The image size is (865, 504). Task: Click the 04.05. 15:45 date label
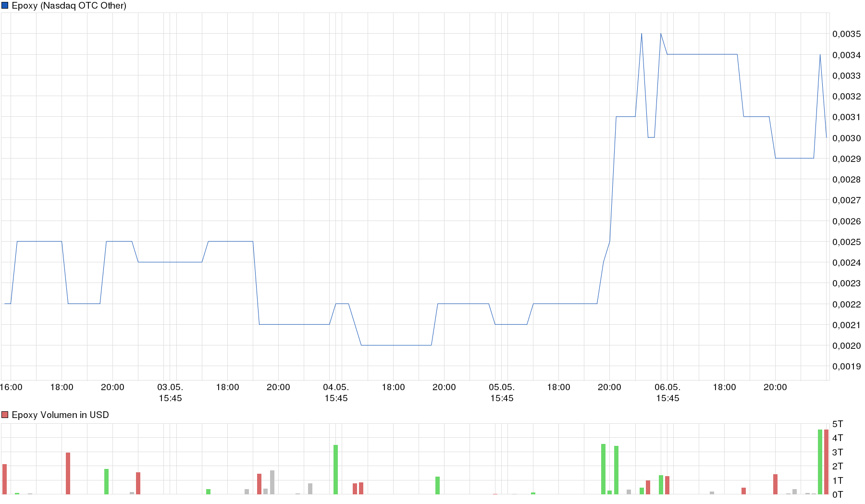pyautogui.click(x=336, y=393)
